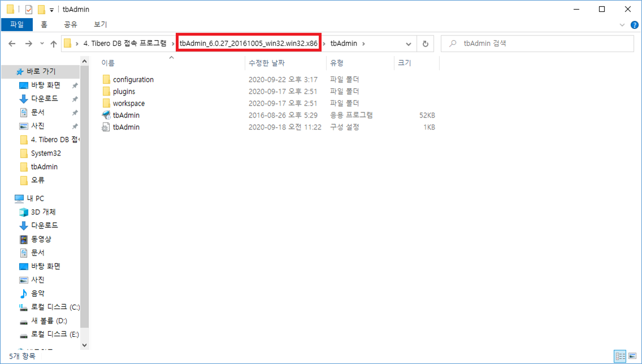Open 4. Tibero DB folder in navigation pane
This screenshot has width=642, height=364.
coord(54,140)
